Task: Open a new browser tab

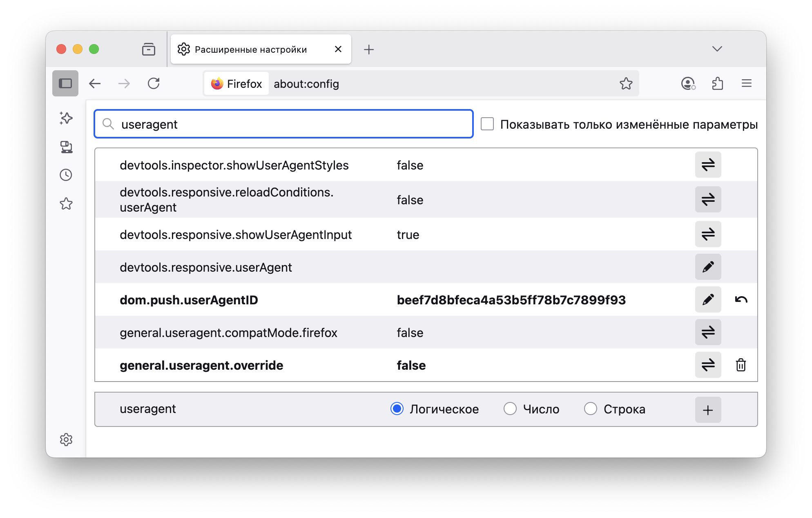Action: pyautogui.click(x=369, y=49)
